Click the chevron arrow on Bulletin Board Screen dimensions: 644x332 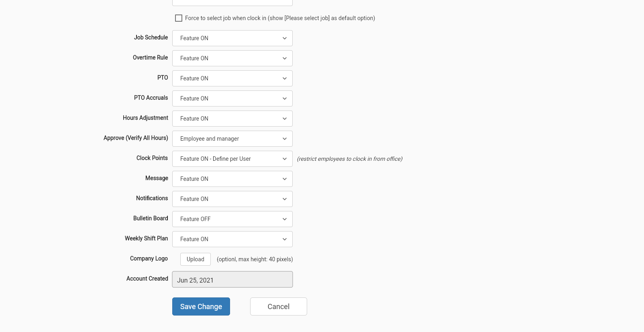point(285,219)
